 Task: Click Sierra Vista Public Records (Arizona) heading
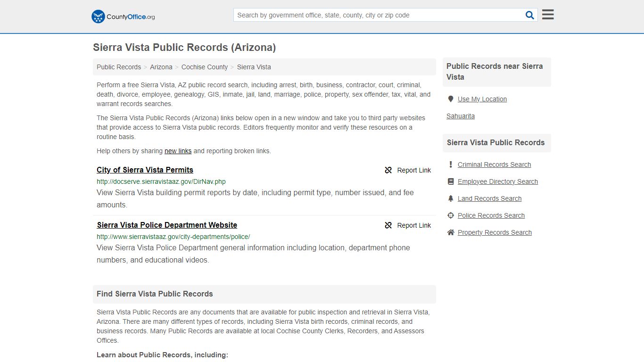coord(184,47)
